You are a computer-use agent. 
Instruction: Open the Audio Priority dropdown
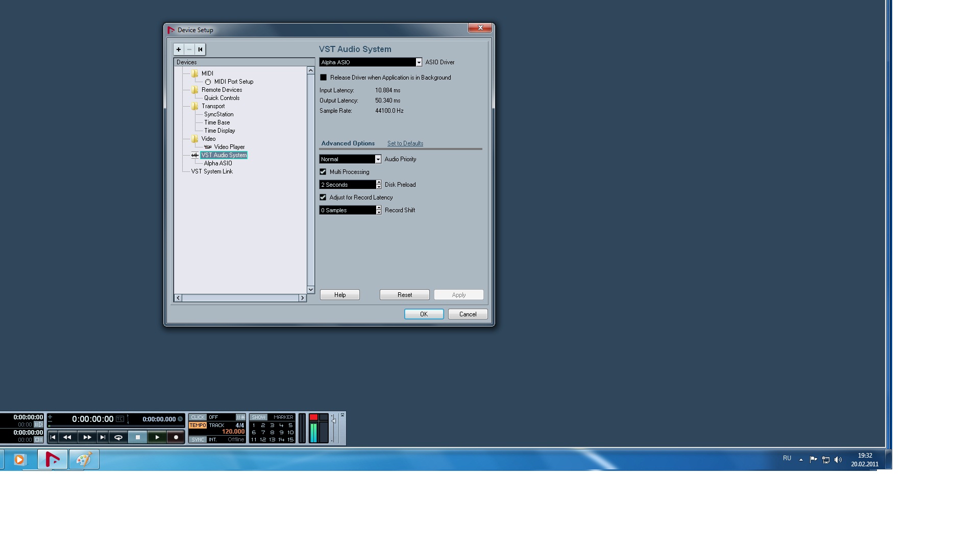pos(378,159)
